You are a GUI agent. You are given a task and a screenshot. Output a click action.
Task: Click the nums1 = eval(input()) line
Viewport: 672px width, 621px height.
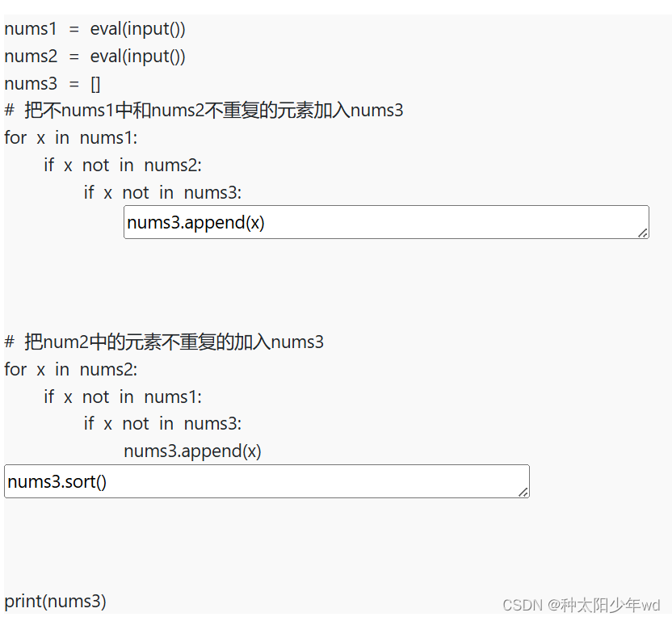(94, 29)
